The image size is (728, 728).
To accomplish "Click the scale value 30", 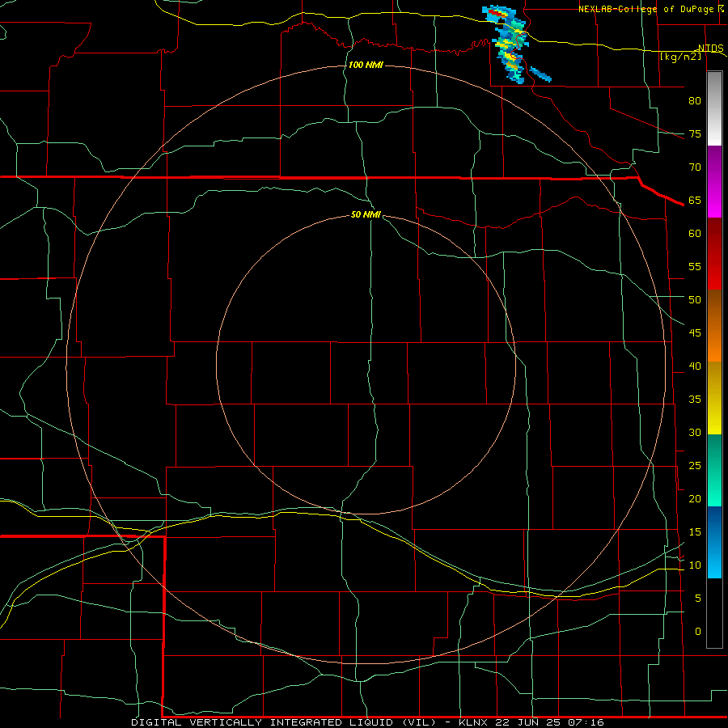I will [695, 432].
